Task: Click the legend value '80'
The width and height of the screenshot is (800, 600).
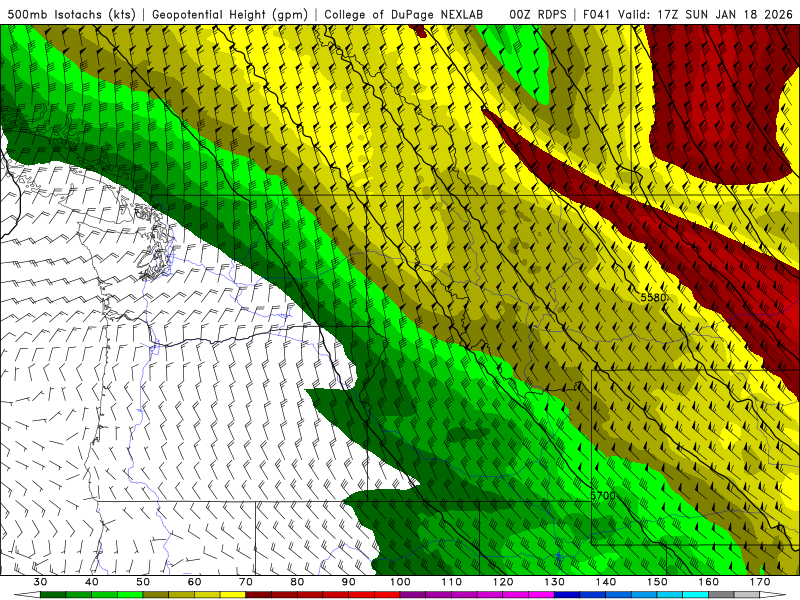Action: pos(297,582)
